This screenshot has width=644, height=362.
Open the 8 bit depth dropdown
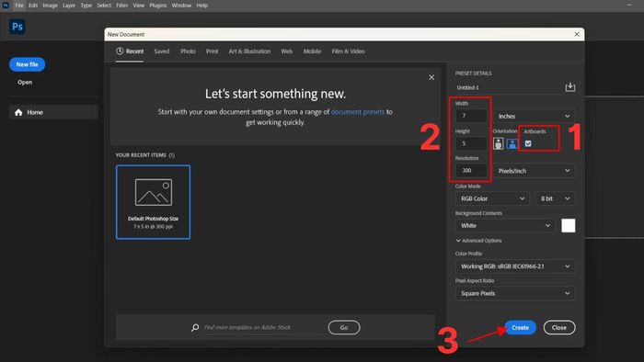[x=555, y=198]
